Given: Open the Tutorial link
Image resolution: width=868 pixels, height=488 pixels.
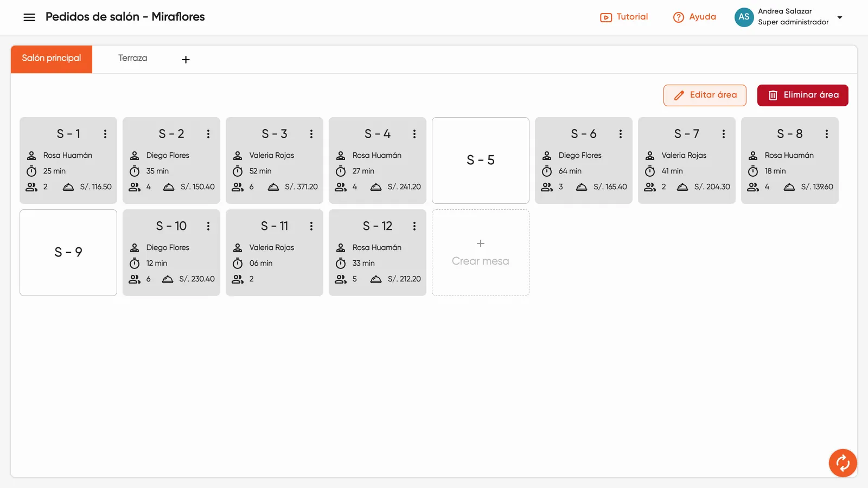Looking at the screenshot, I should tap(624, 17).
